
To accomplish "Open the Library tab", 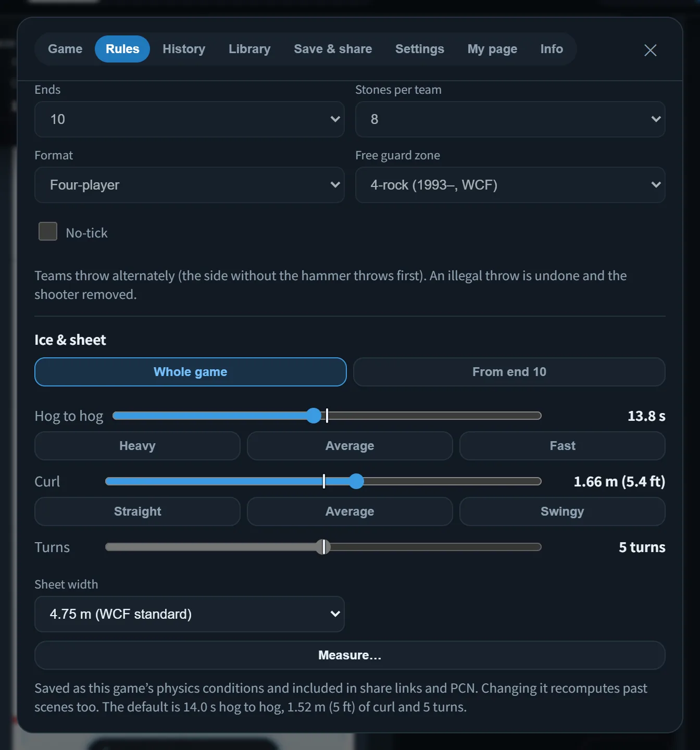I will coord(249,49).
